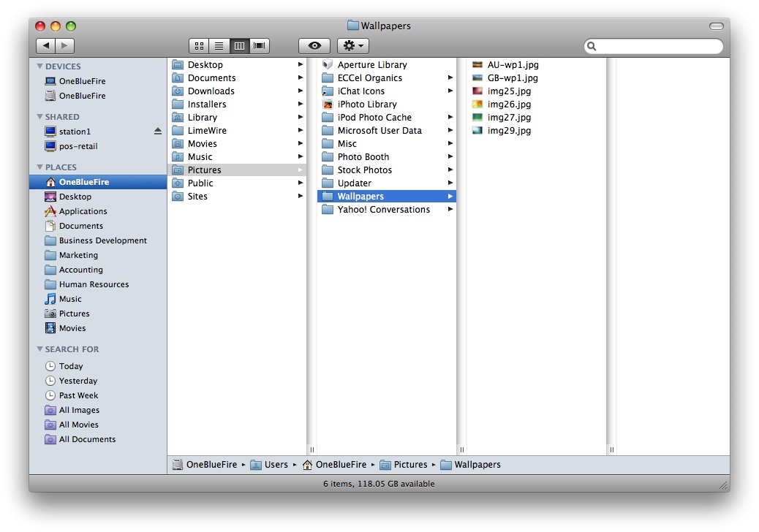
Task: Collapse the SHARED section
Action: [39, 116]
